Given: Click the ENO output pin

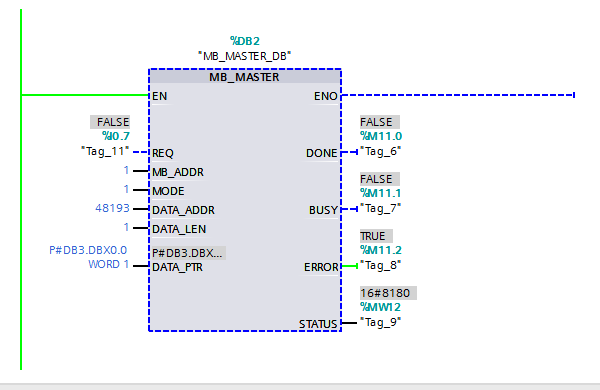Looking at the screenshot, I should coord(326,96).
